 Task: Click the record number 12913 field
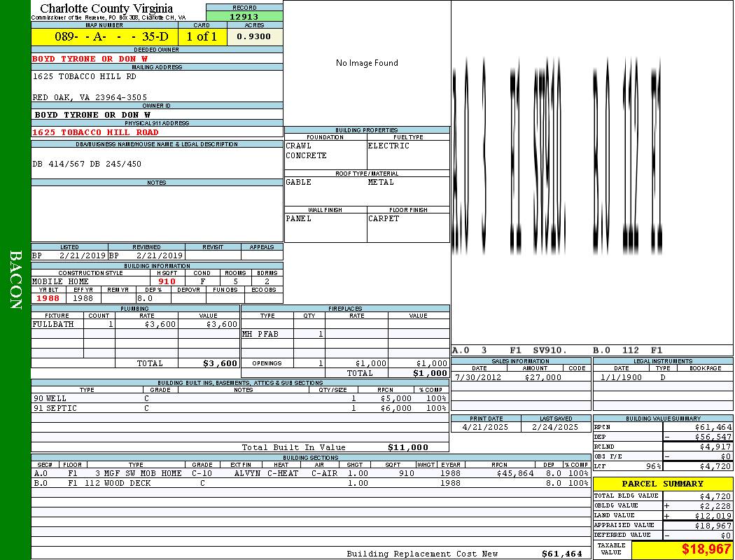pyautogui.click(x=244, y=17)
